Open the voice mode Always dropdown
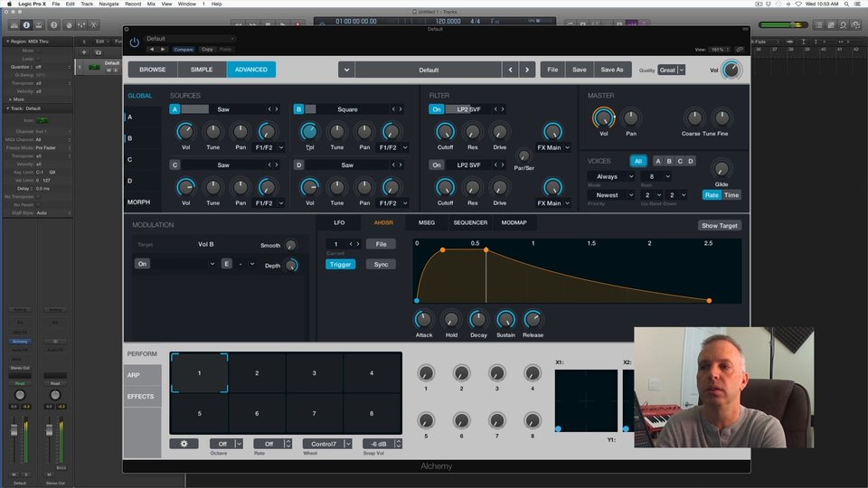Image resolution: width=868 pixels, height=488 pixels. [611, 176]
